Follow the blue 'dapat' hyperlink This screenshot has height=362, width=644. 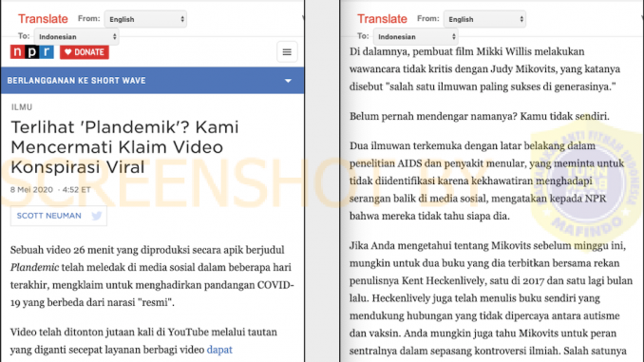click(x=219, y=350)
